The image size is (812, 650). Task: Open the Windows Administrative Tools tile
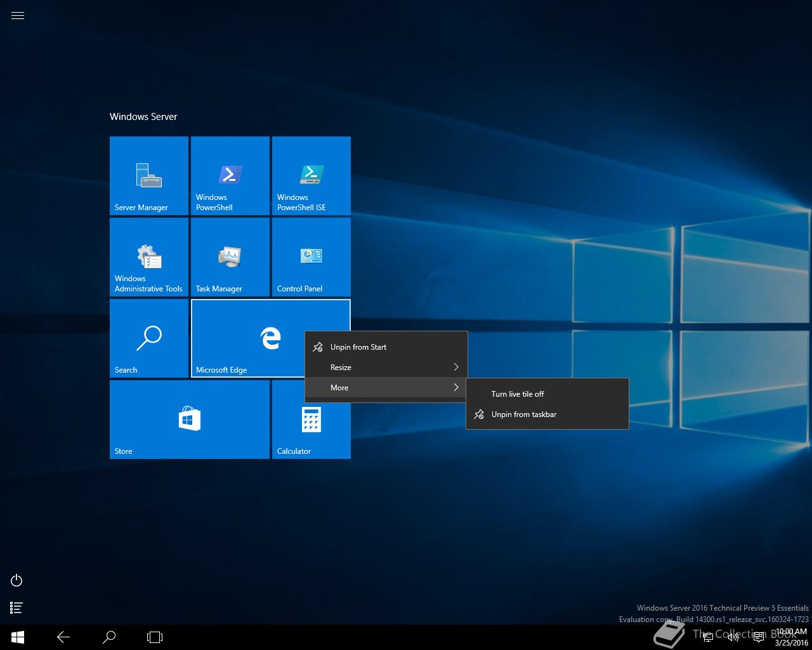point(149,257)
